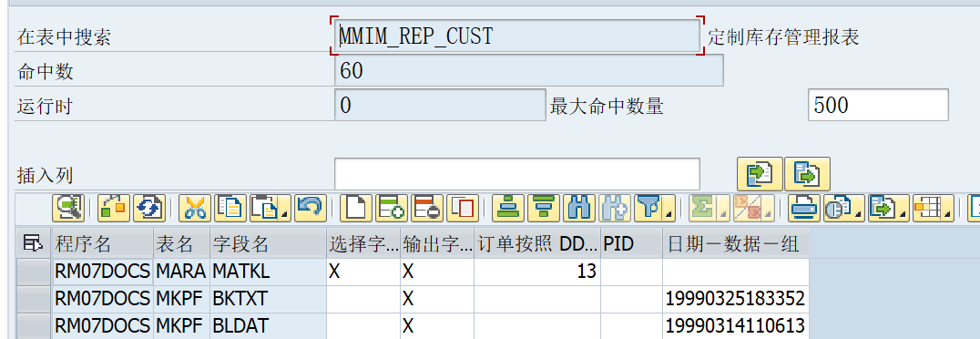
Task: Click the 表名 column header
Action: pos(181,244)
